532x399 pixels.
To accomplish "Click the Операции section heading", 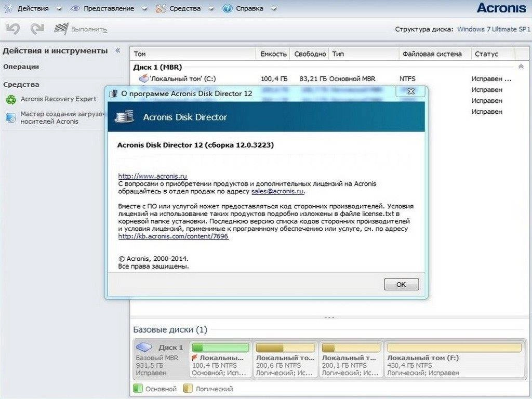I will coord(21,67).
